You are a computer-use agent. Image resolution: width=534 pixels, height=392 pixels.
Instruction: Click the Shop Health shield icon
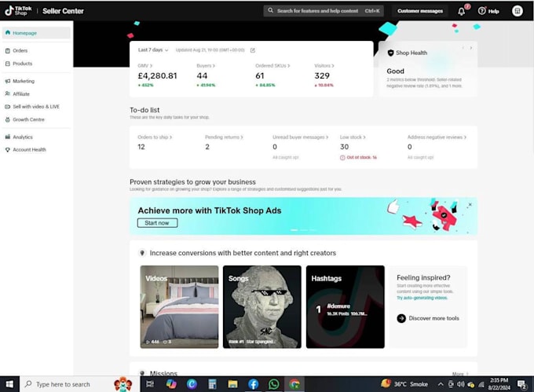point(390,53)
